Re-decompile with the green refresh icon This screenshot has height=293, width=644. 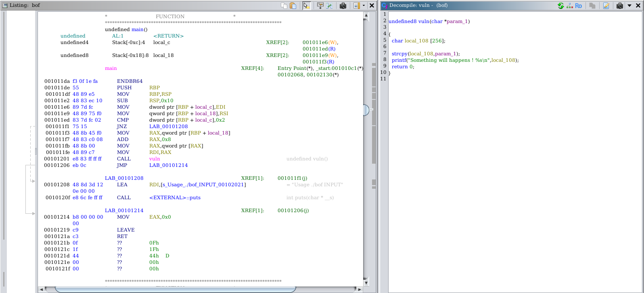(561, 6)
